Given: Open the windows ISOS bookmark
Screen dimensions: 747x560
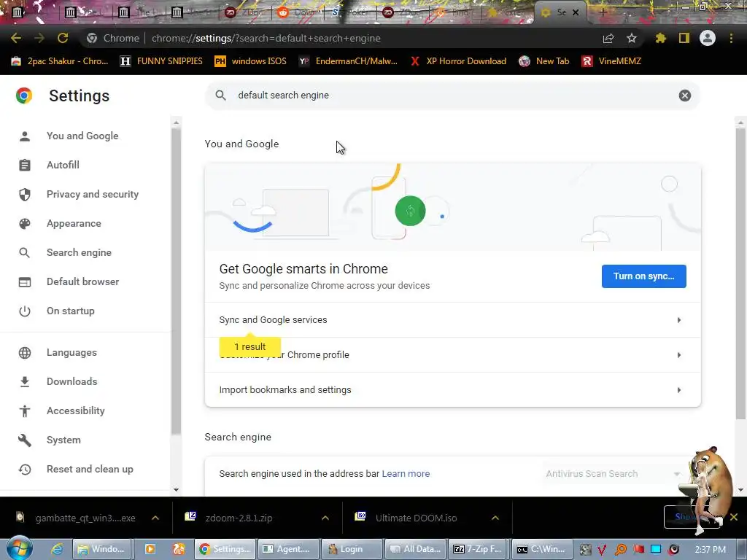Looking at the screenshot, I should 251,61.
